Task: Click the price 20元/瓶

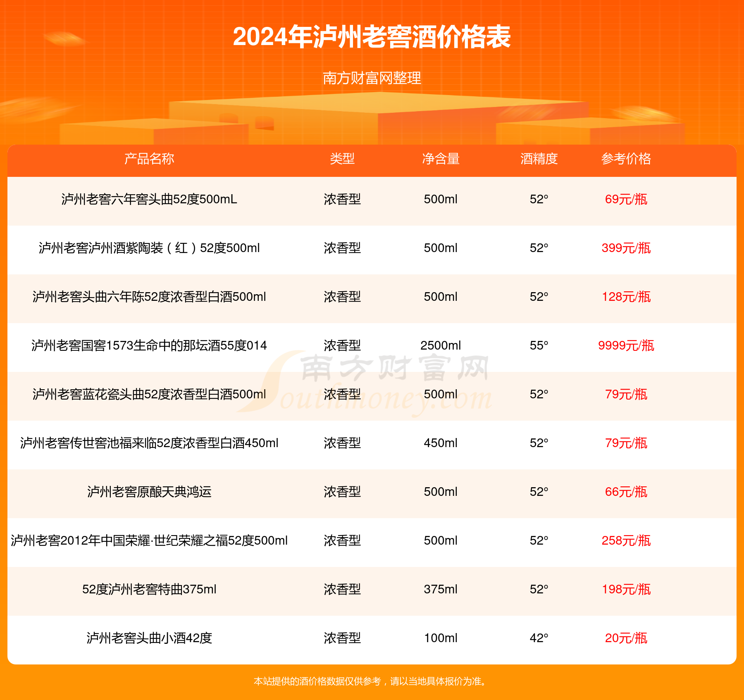Action: tap(626, 638)
